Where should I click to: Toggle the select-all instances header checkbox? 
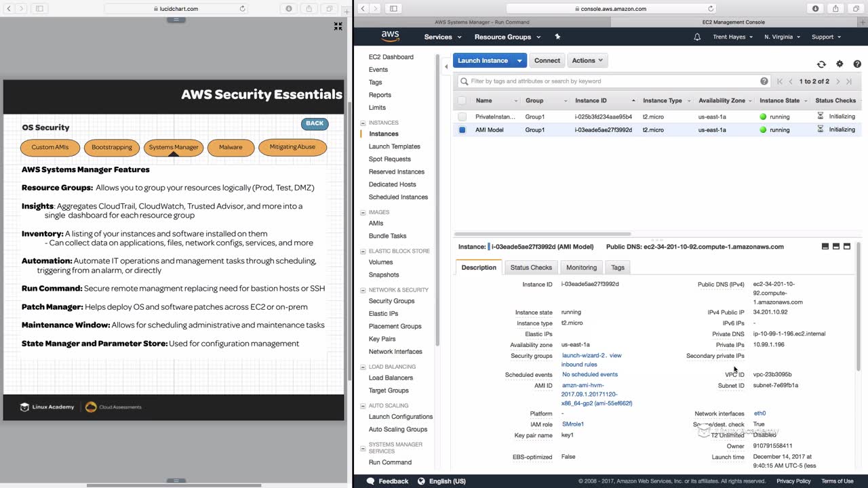tap(462, 100)
